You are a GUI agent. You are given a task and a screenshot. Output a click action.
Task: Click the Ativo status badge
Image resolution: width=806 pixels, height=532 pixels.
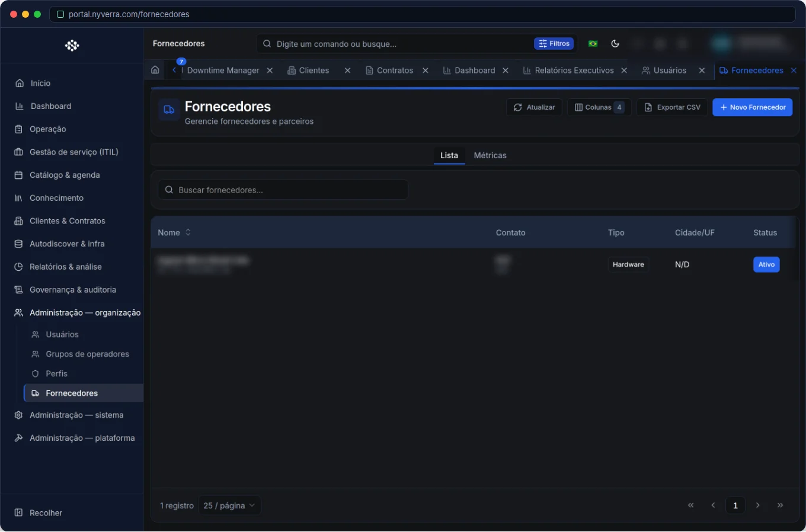click(766, 264)
